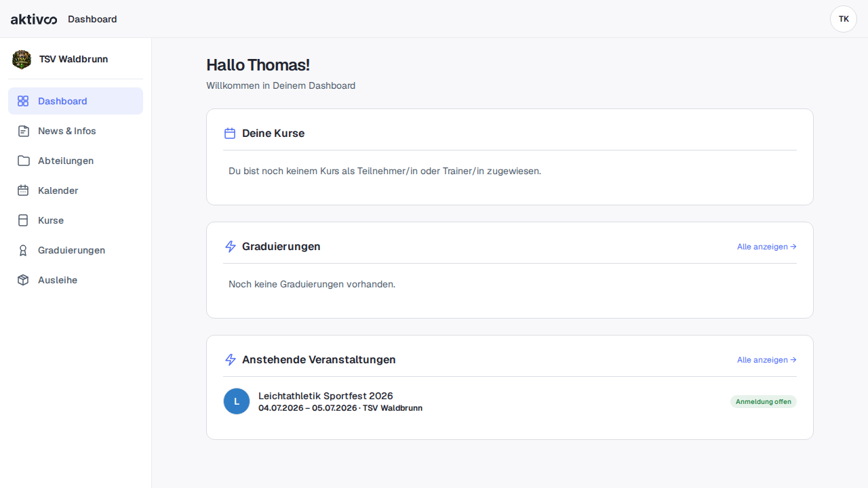This screenshot has width=868, height=488.
Task: Click the News & Infos document icon
Action: pyautogui.click(x=23, y=131)
